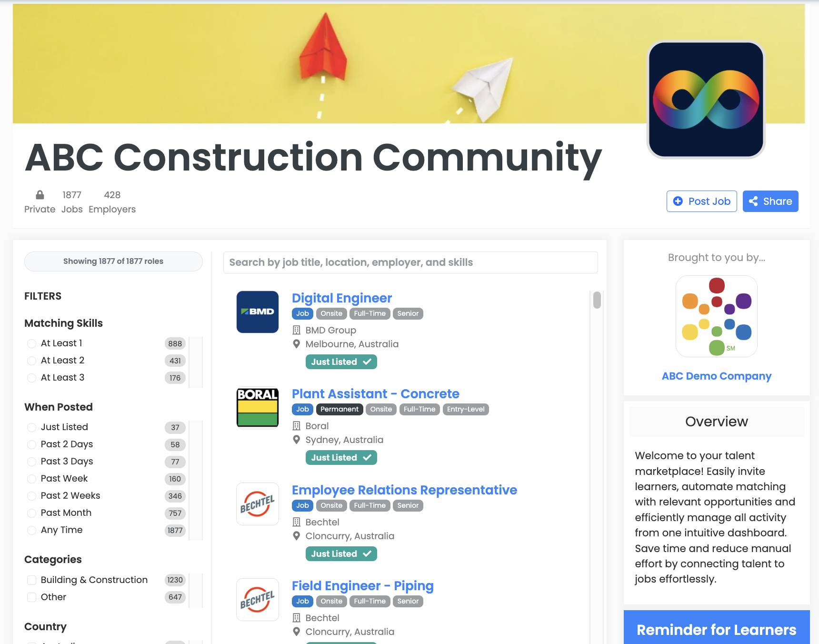
Task: Click the Job tag on Digital Engineer
Action: (x=303, y=313)
